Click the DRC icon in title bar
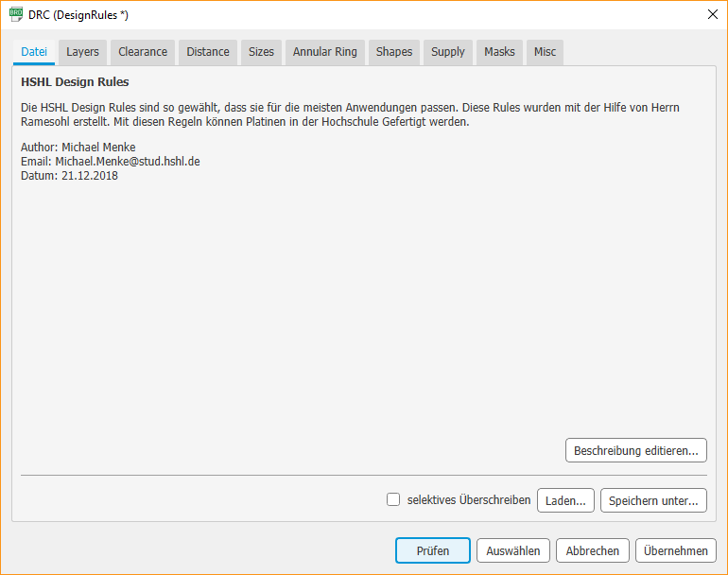This screenshot has height=575, width=728. (16, 14)
